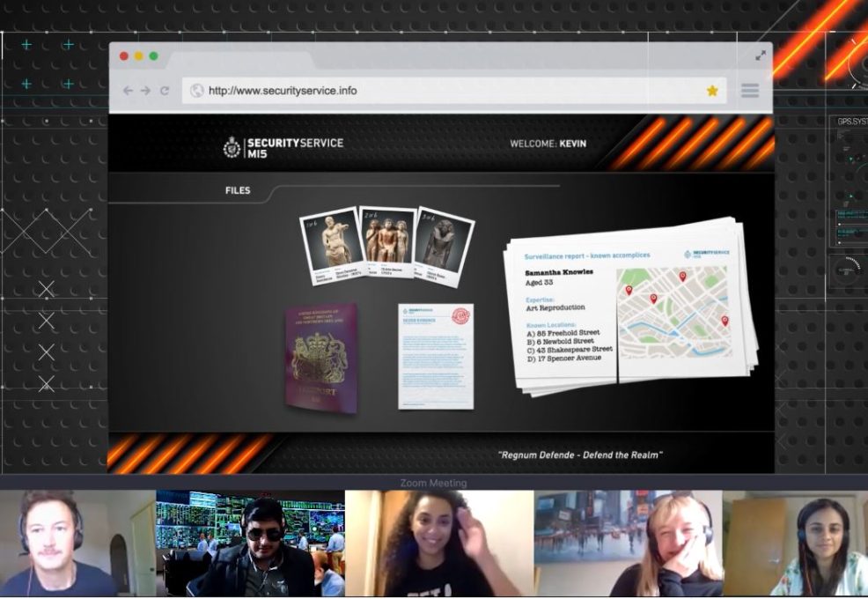Click the securityservice.info address field
This screenshot has width=868, height=599.
[440, 91]
